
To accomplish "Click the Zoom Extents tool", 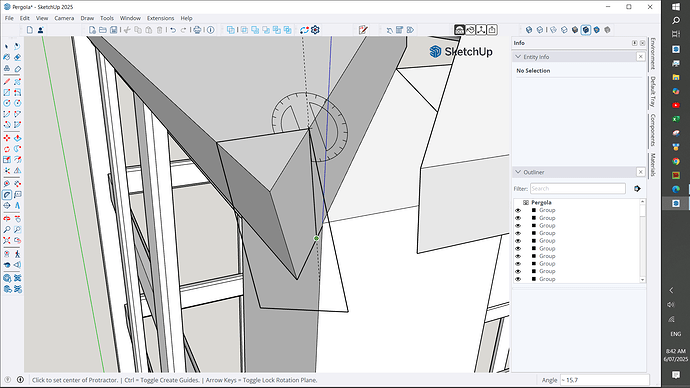I will pyautogui.click(x=7, y=241).
